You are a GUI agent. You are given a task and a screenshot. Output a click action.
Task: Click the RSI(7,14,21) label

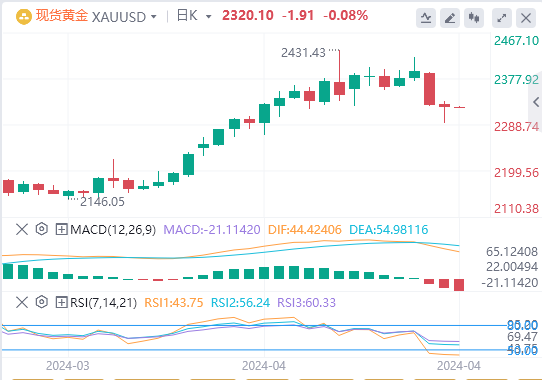click(103, 303)
